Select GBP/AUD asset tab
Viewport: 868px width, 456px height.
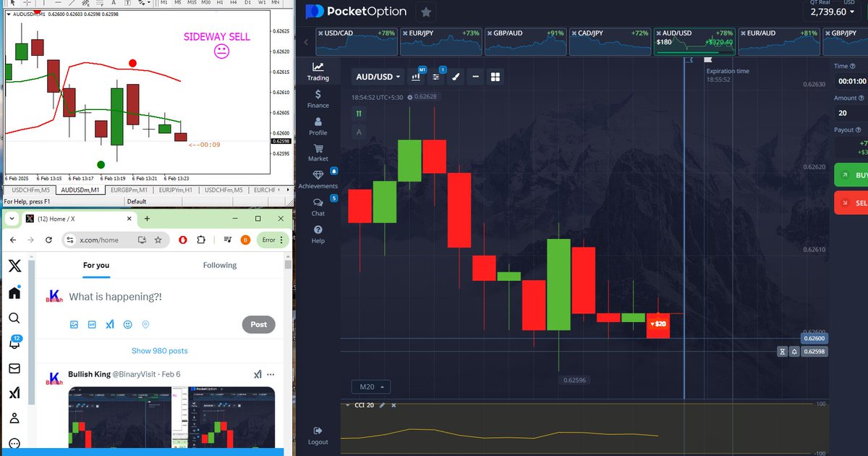[525, 42]
